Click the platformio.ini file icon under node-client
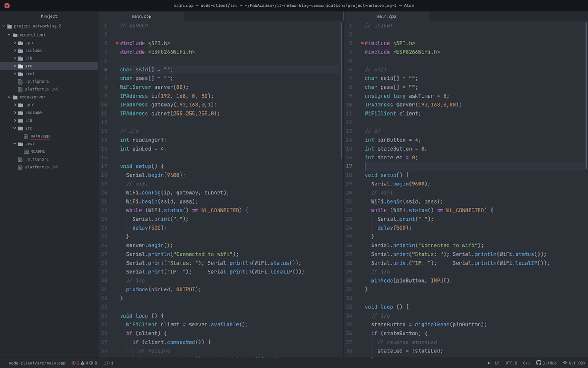 tap(20, 89)
